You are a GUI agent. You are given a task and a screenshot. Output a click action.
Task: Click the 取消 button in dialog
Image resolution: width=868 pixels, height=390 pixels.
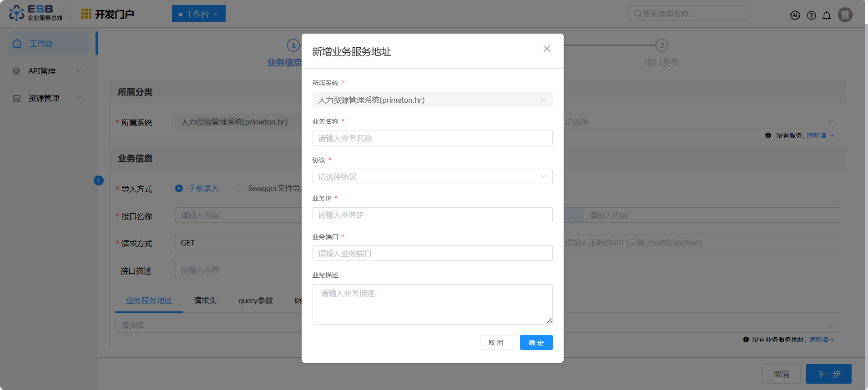[496, 343]
